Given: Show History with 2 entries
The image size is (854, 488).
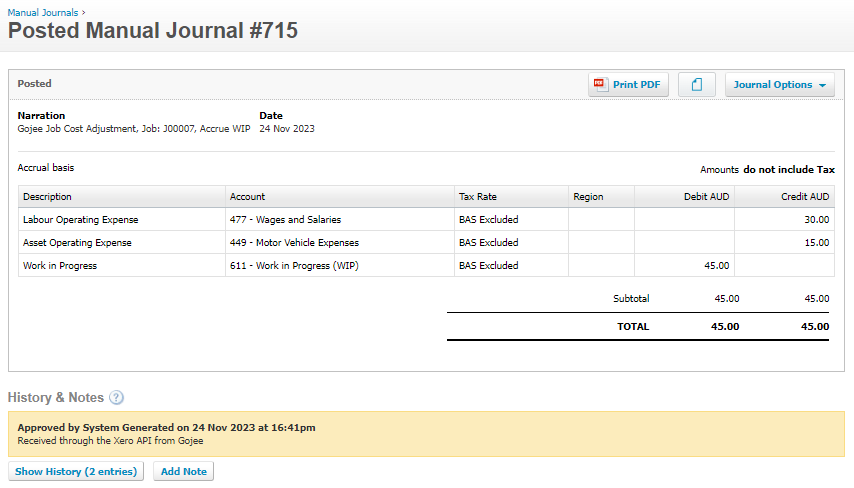Looking at the screenshot, I should (x=76, y=471).
